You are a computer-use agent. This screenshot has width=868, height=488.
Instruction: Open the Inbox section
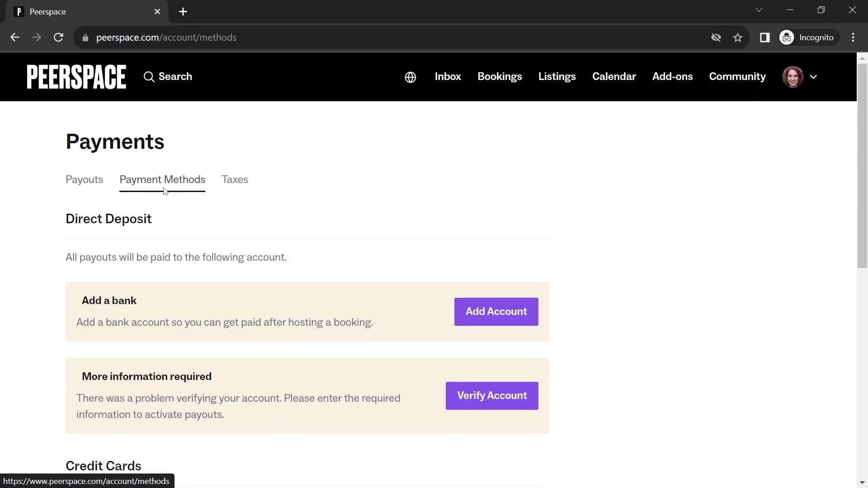point(448,76)
